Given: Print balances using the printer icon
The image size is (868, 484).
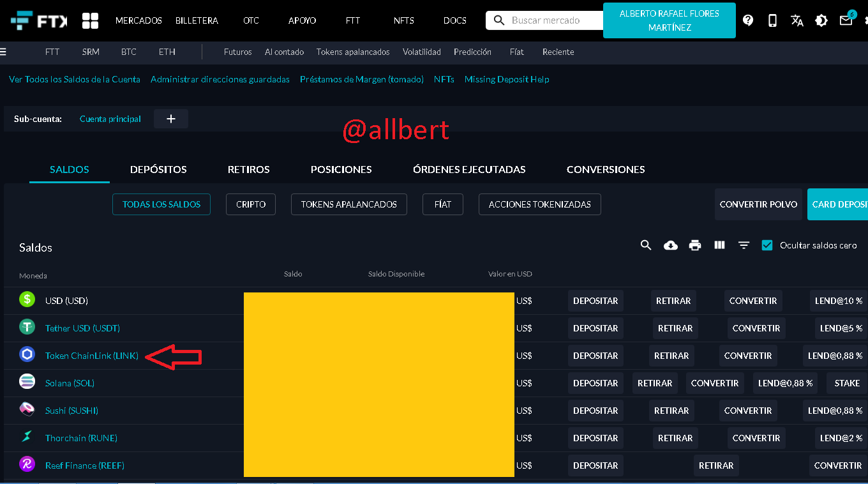Looking at the screenshot, I should 695,245.
